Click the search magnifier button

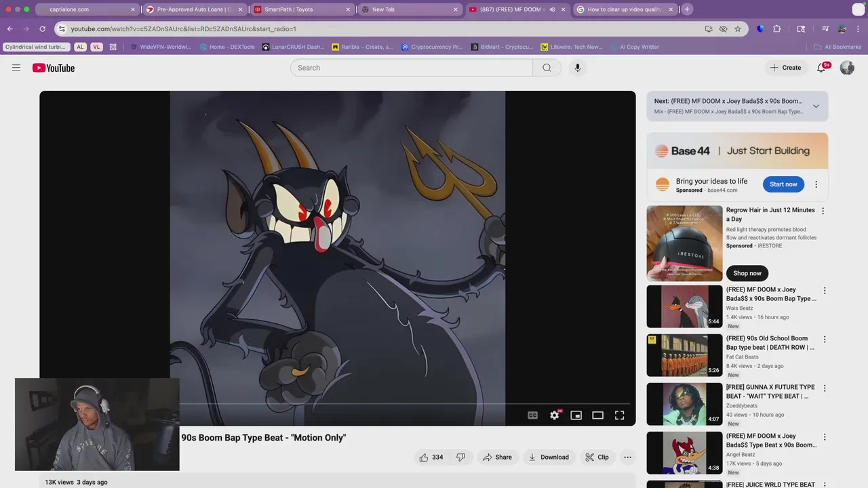(547, 68)
